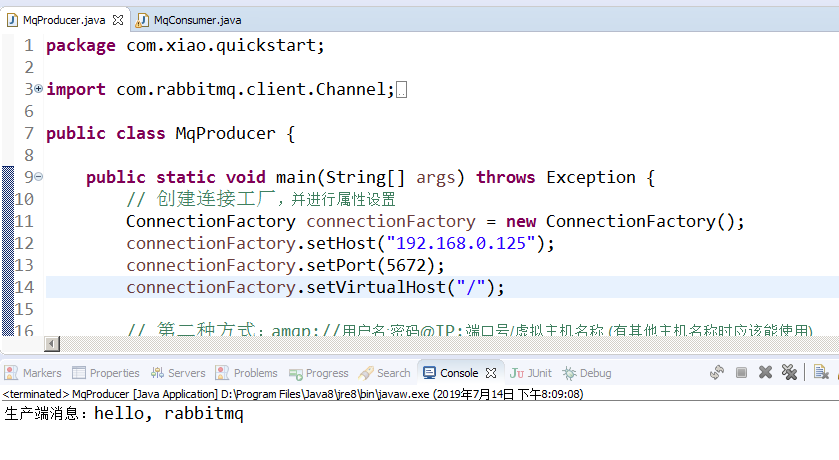Open the Markers view tab

(33, 373)
